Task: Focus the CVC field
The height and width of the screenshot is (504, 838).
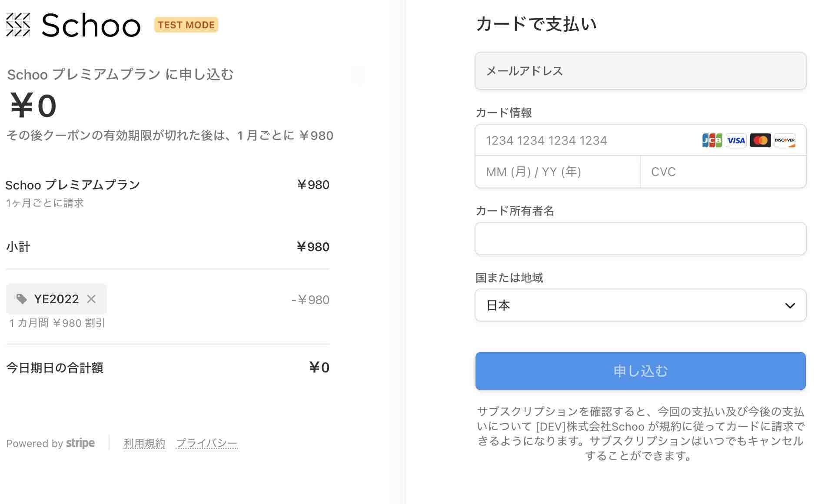Action: [723, 172]
